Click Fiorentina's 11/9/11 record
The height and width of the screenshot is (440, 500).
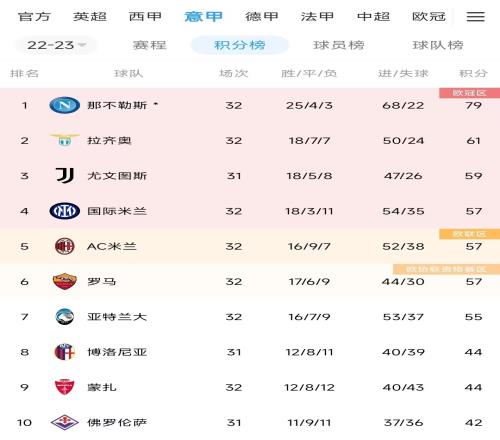coord(309,422)
